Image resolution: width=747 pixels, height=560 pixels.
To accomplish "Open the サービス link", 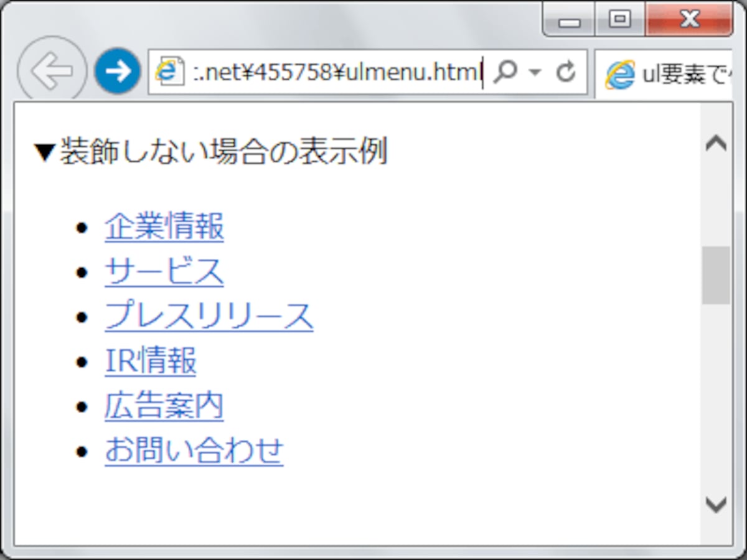I will click(x=164, y=271).
